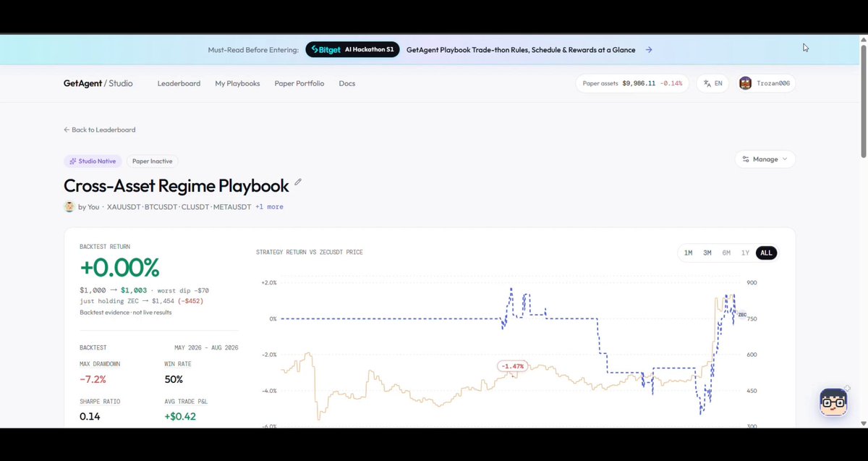
Task: Click the $1,003 ending balance value
Action: [134, 290]
